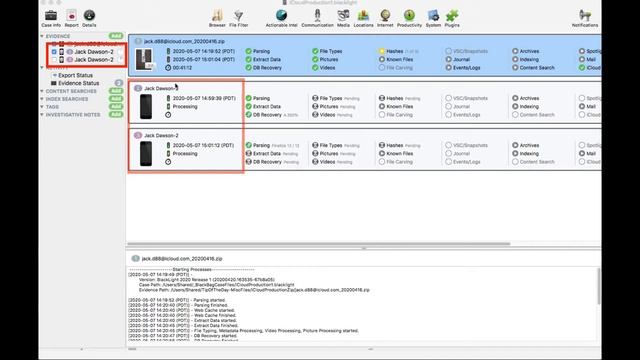
Task: Click yellow Hashes indicator in zip card
Action: pyautogui.click(x=382, y=51)
